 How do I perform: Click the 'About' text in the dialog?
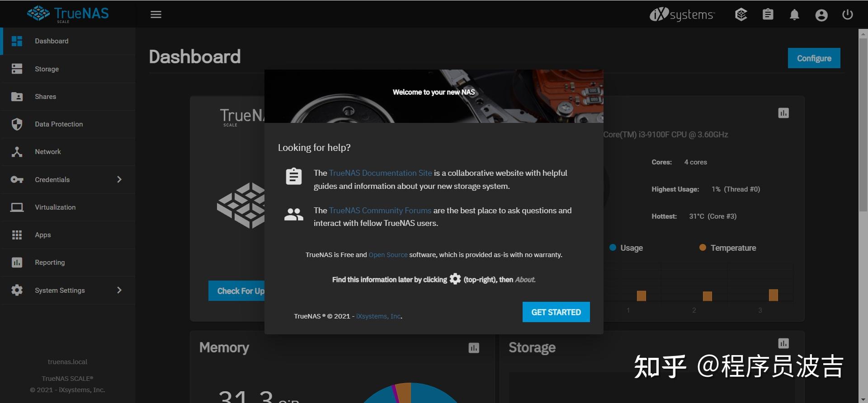tap(524, 280)
